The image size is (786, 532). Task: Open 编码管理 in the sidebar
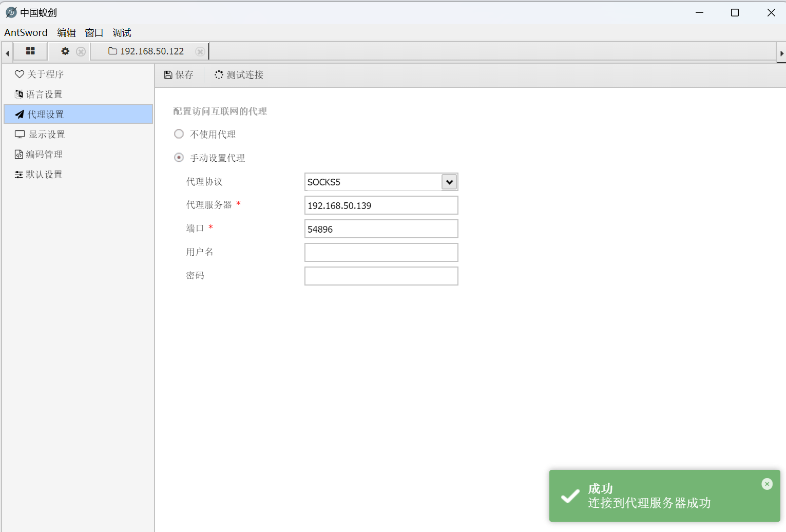coord(78,154)
